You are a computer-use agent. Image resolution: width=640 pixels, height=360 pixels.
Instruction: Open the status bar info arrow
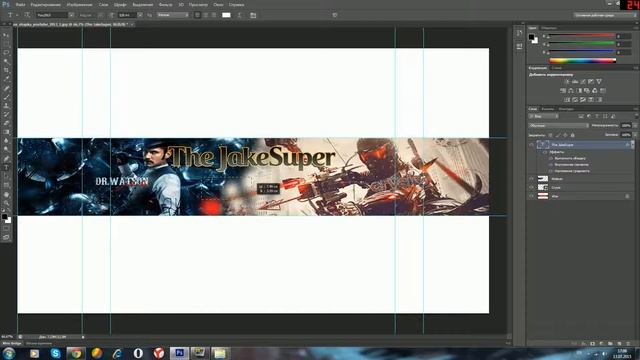tap(83, 337)
